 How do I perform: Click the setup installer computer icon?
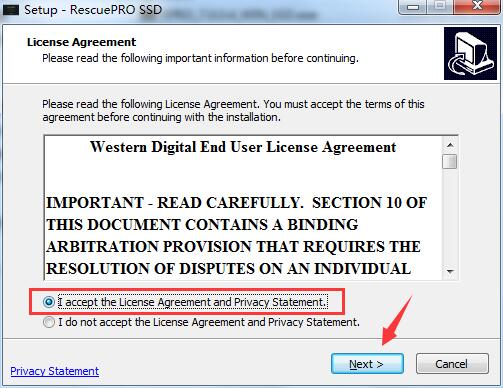pos(470,54)
